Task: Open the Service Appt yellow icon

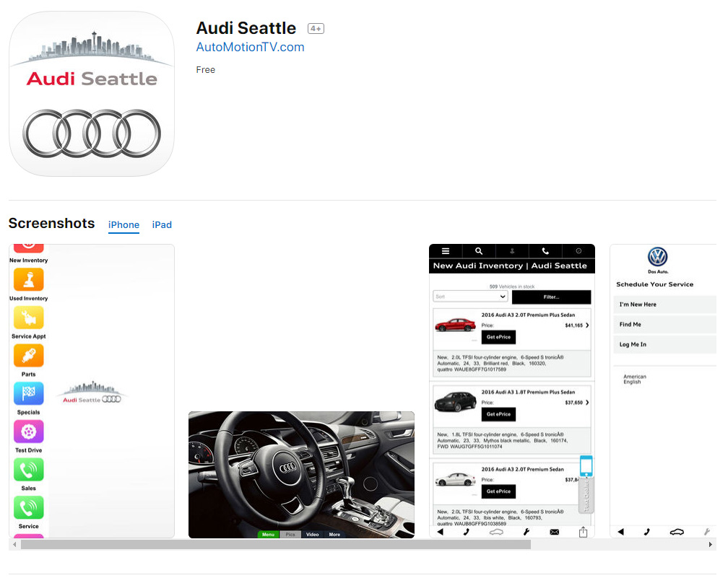Action: click(x=29, y=318)
